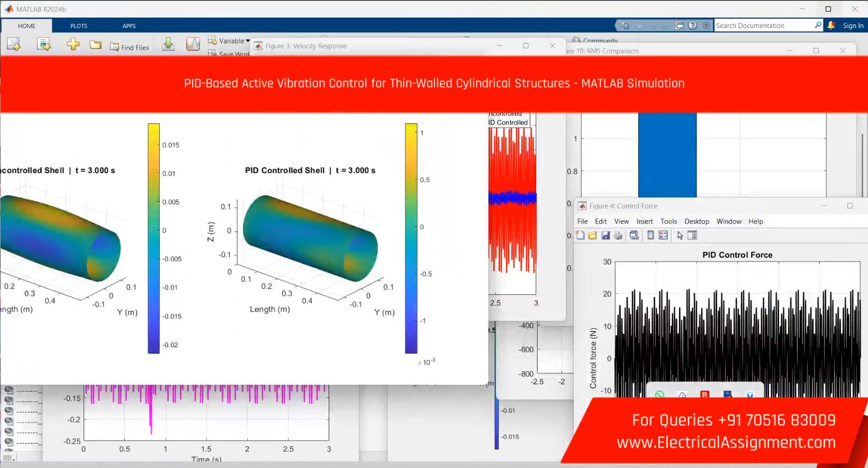
Task: Open Property Inspector icon in Figure 4 toolbar
Action: tap(692, 236)
